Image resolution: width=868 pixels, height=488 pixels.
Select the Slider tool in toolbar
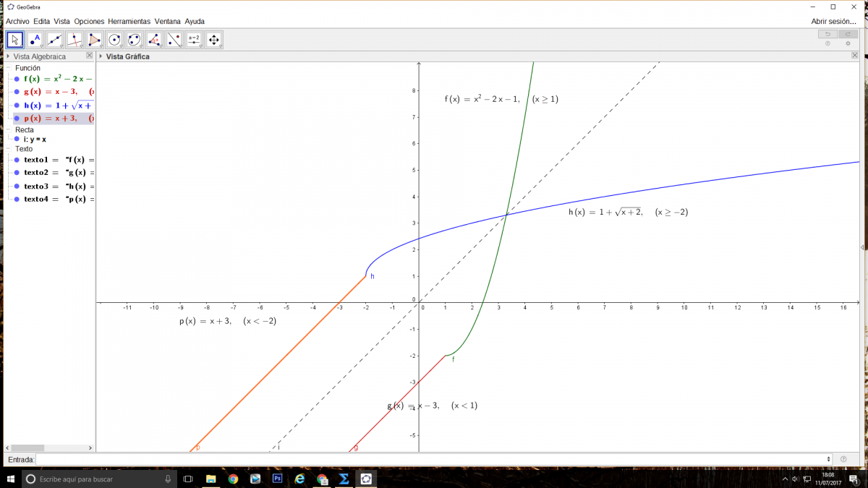click(x=194, y=40)
